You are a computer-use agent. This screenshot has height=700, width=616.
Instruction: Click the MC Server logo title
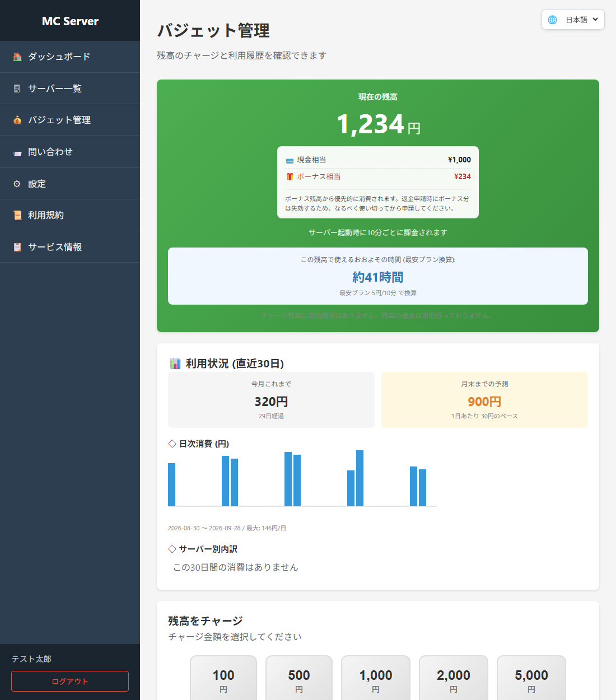click(70, 21)
